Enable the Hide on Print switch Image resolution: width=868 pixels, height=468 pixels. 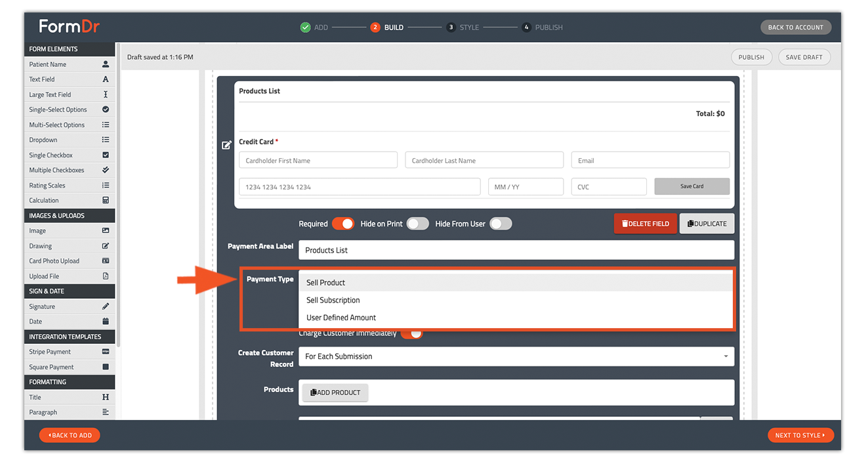coord(417,224)
